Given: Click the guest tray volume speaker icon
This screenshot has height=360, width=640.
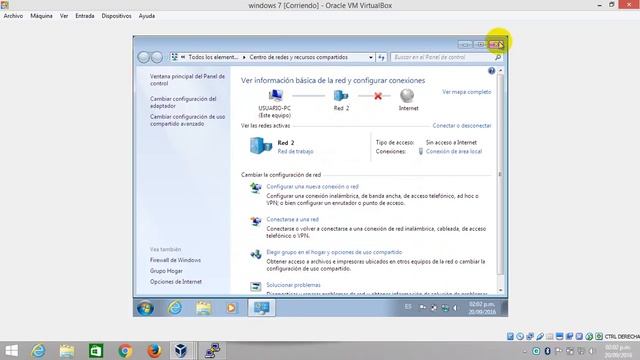Looking at the screenshot, I should tap(456, 308).
